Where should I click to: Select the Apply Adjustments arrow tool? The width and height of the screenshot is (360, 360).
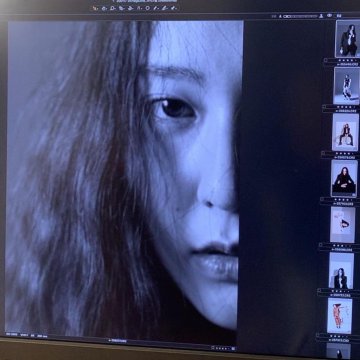(x=173, y=8)
